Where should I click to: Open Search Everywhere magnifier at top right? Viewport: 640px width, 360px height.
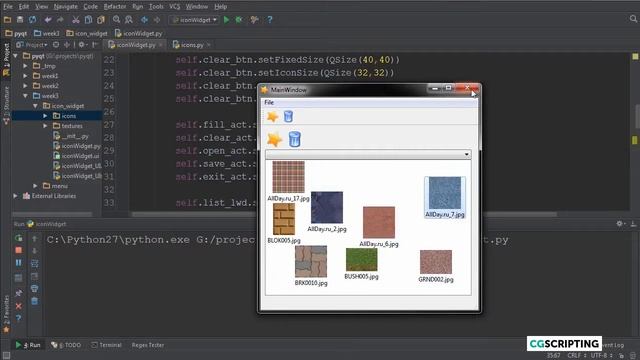(x=633, y=19)
